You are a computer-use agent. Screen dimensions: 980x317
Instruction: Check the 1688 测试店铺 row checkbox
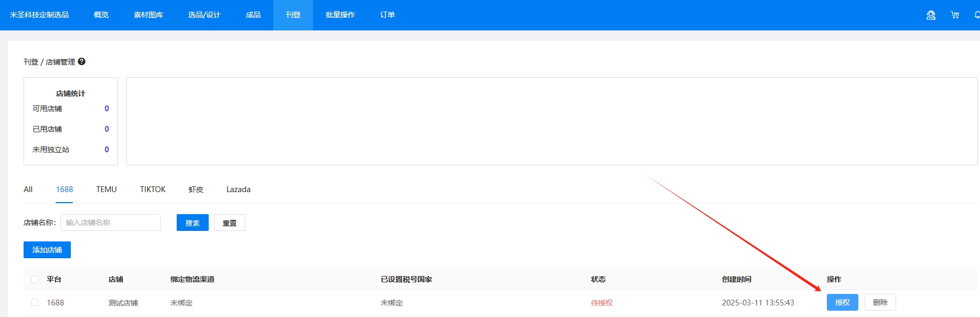(35, 302)
